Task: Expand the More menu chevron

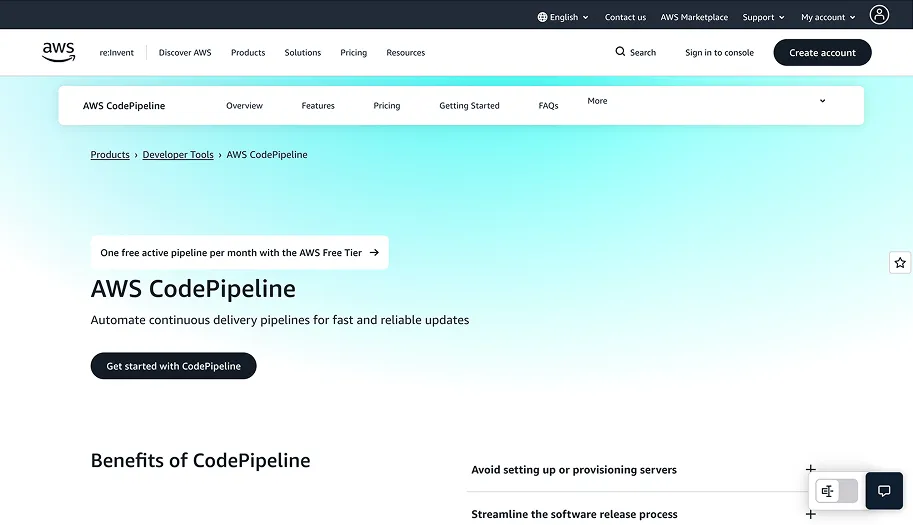Action: click(x=822, y=101)
